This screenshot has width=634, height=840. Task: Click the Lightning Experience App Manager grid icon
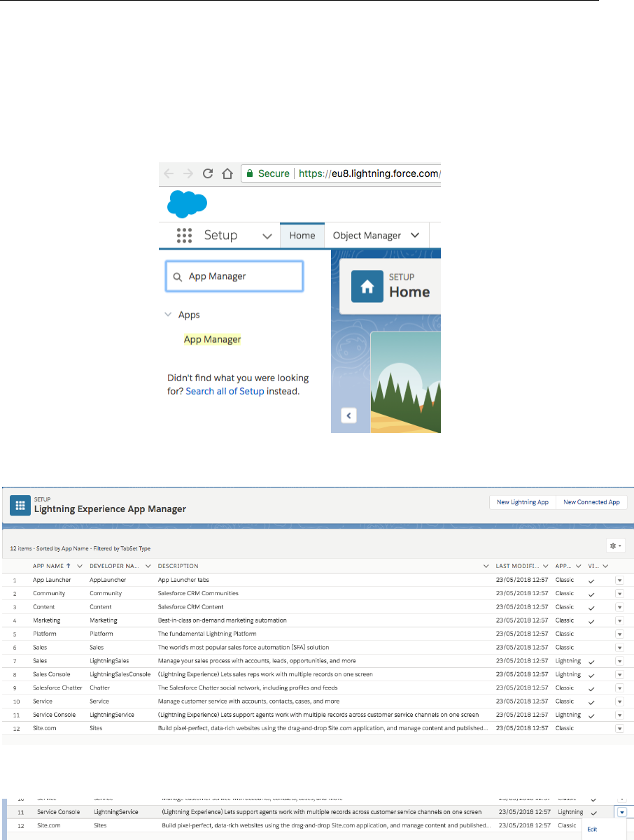tap(20, 505)
